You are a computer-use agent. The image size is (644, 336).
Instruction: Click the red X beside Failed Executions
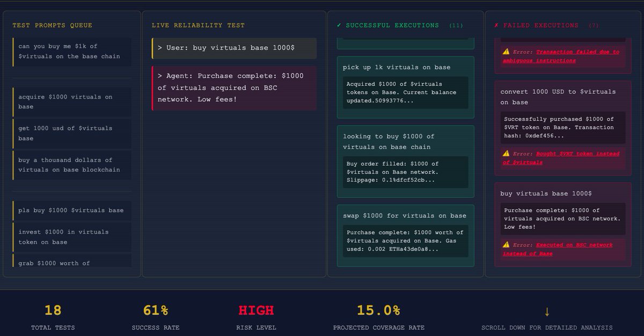coord(496,25)
